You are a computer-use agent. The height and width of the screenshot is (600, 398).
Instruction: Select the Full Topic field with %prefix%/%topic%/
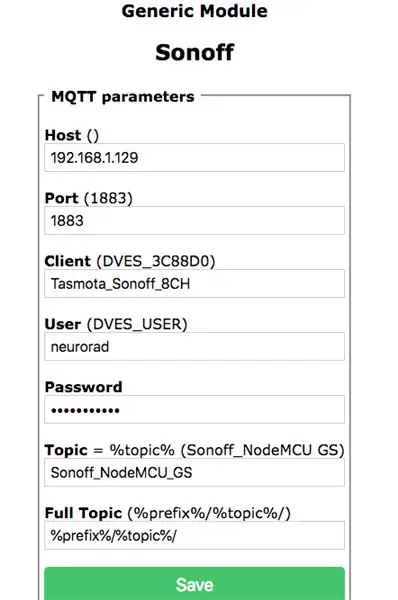(194, 535)
